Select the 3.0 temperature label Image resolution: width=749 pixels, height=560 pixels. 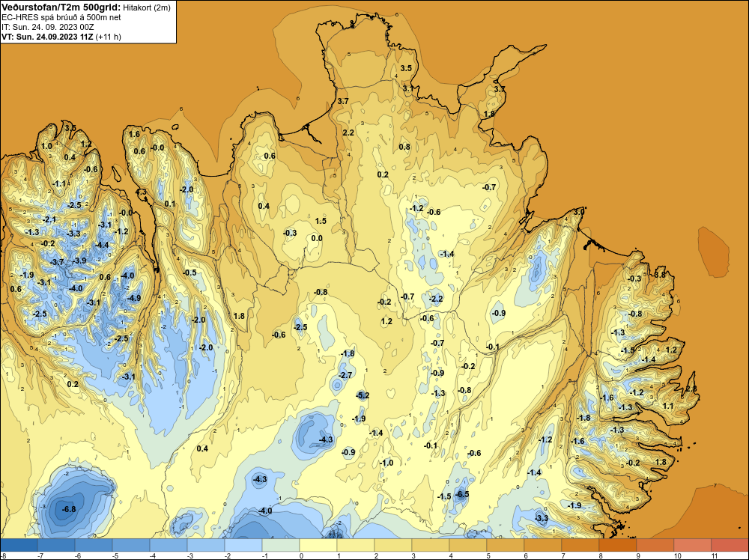pyautogui.click(x=579, y=211)
